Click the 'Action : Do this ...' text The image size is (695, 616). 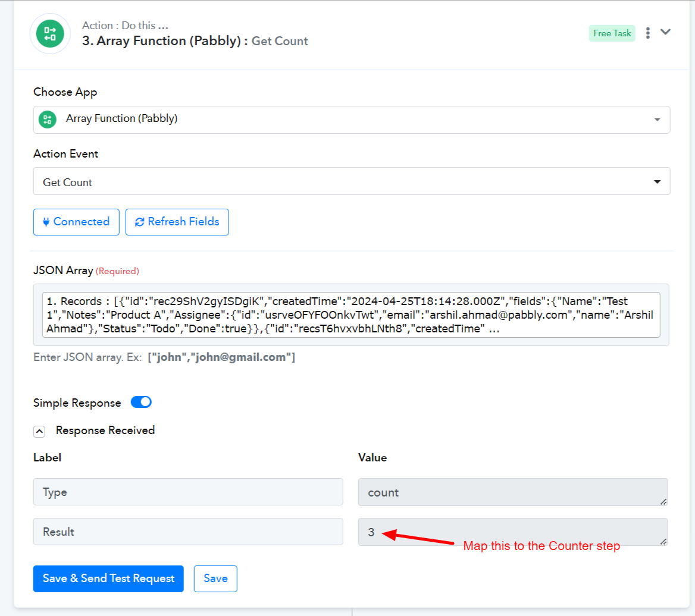point(125,25)
